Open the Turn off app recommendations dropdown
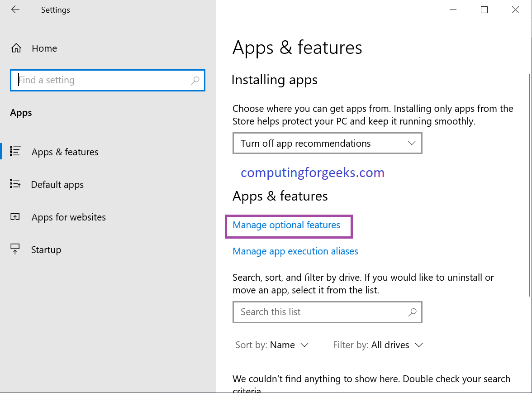 click(x=327, y=144)
